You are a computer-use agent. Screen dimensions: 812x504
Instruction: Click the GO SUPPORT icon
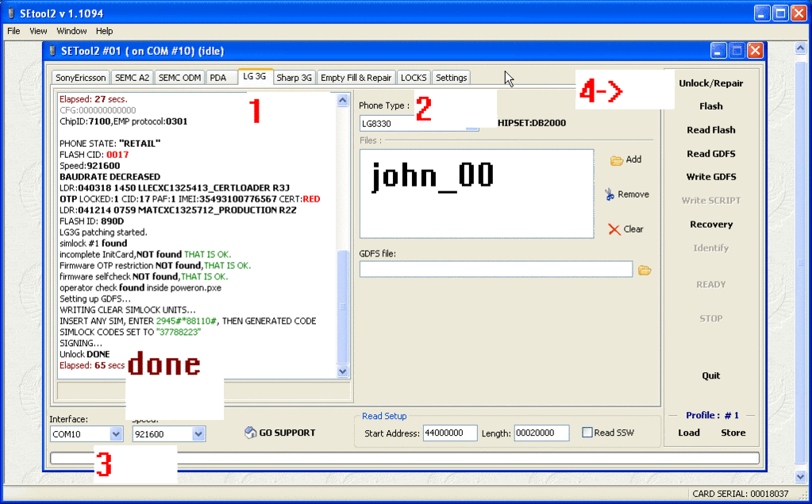click(251, 433)
